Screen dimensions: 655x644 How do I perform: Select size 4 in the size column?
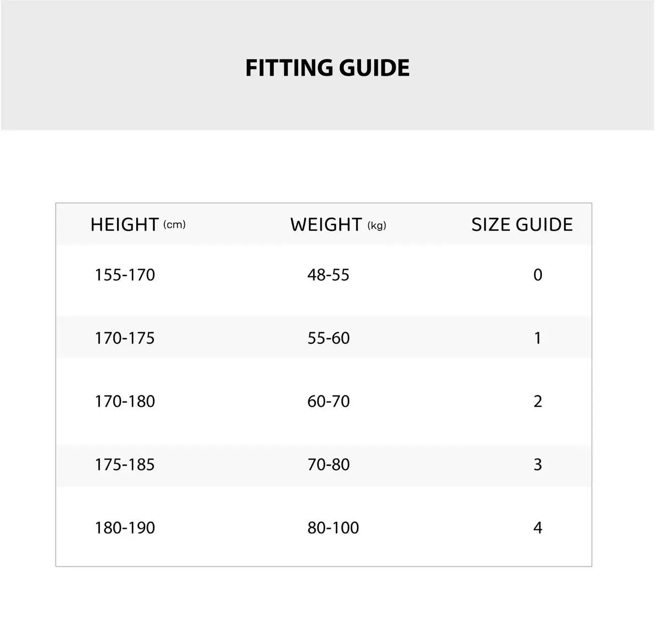537,528
